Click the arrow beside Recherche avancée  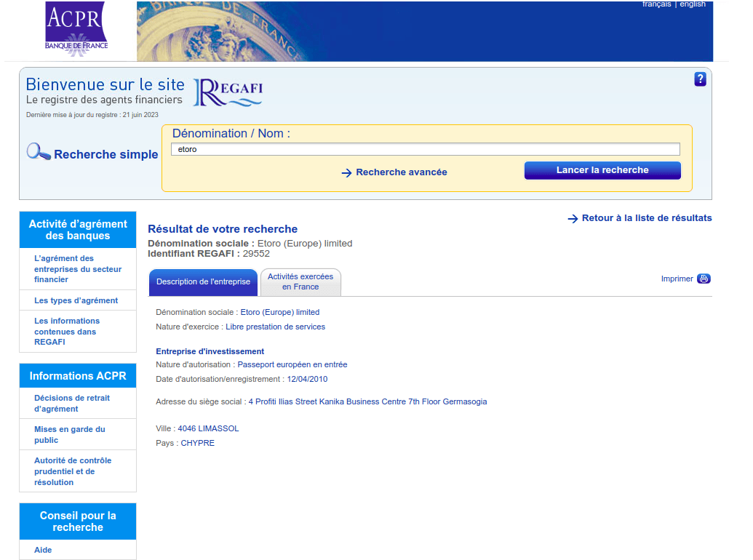[x=346, y=173]
